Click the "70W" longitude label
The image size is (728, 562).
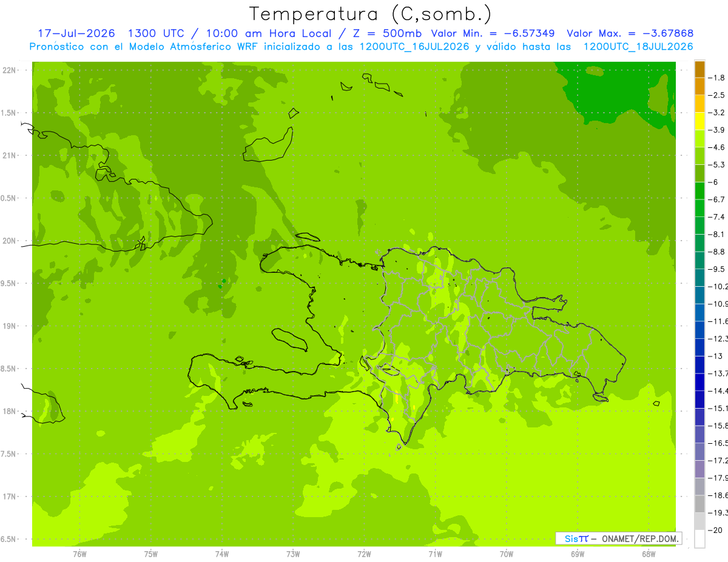tap(506, 554)
